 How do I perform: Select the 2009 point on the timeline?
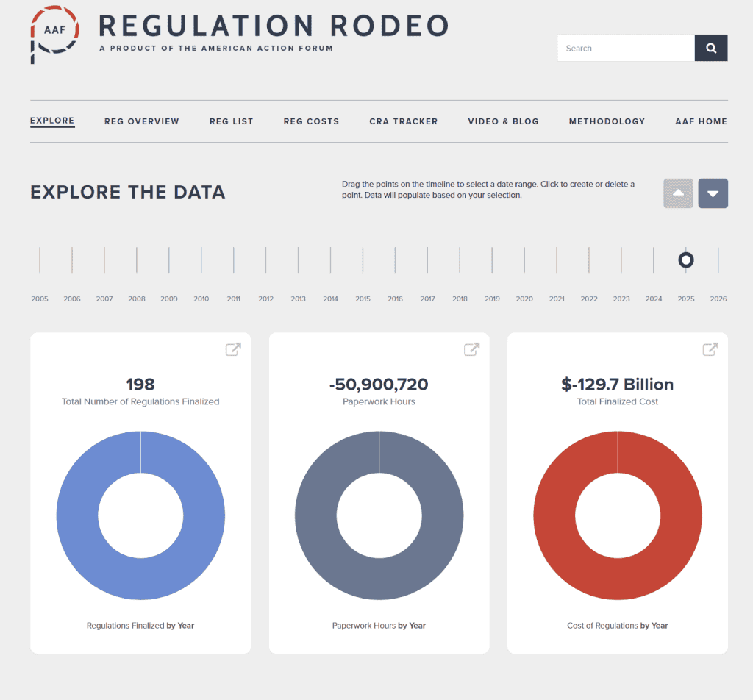coord(169,260)
